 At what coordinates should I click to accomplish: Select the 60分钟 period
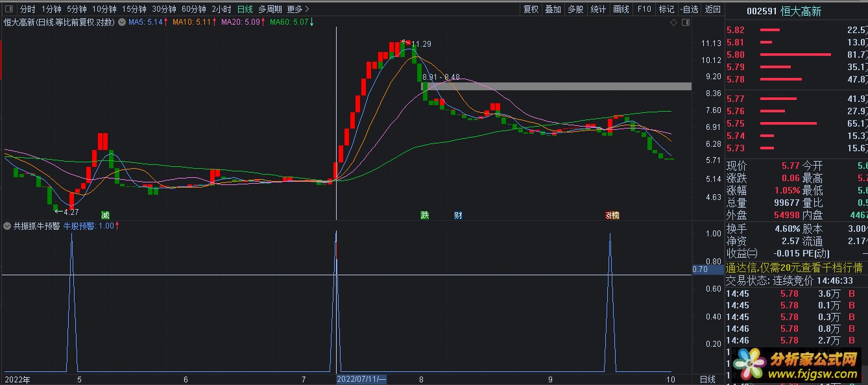194,9
